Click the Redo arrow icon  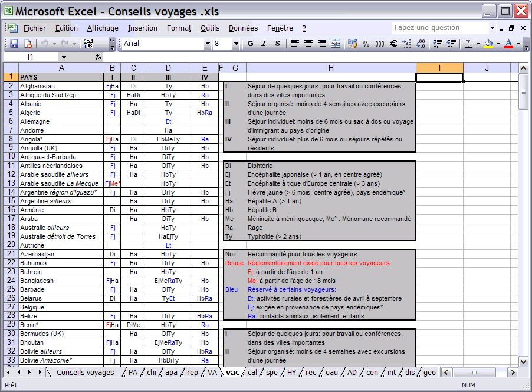pos(65,44)
